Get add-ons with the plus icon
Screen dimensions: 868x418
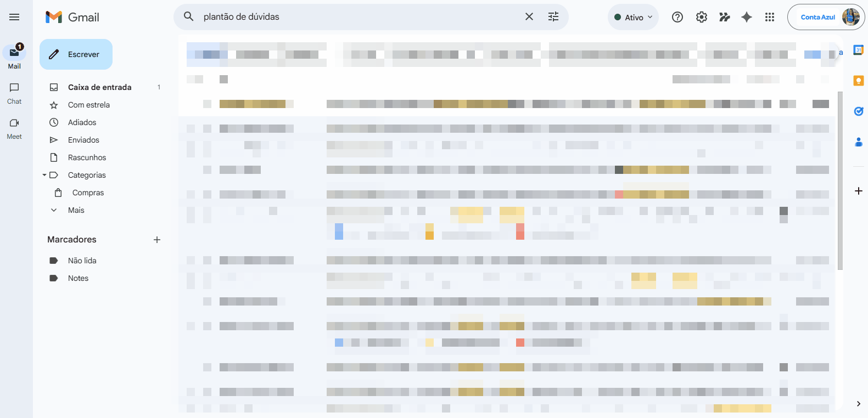pyautogui.click(x=859, y=191)
